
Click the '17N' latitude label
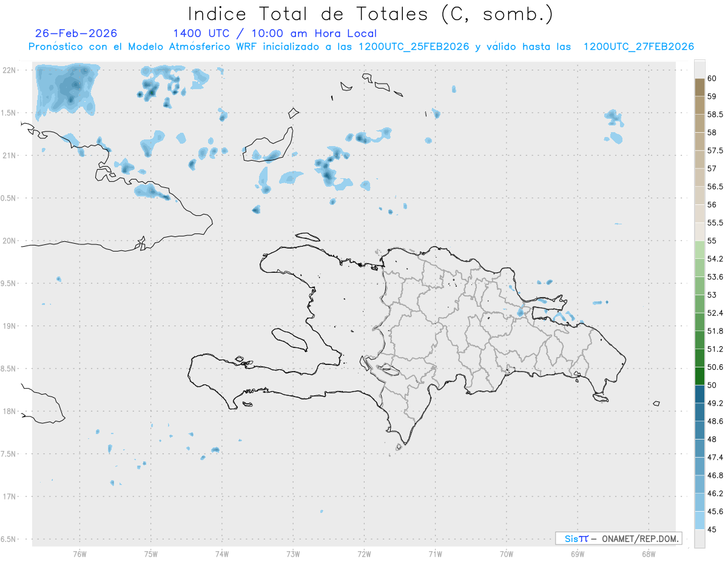pos(10,497)
